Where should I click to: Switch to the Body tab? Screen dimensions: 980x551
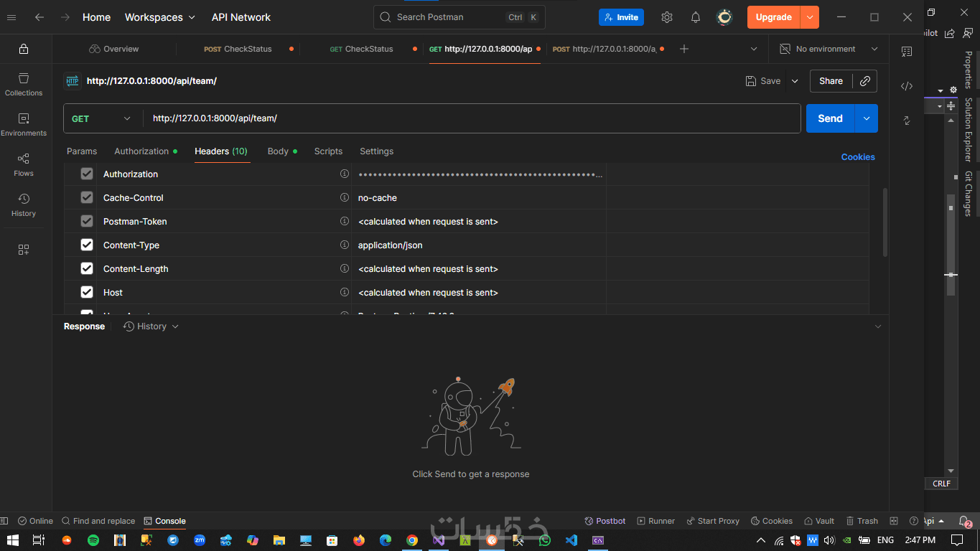[x=282, y=151]
